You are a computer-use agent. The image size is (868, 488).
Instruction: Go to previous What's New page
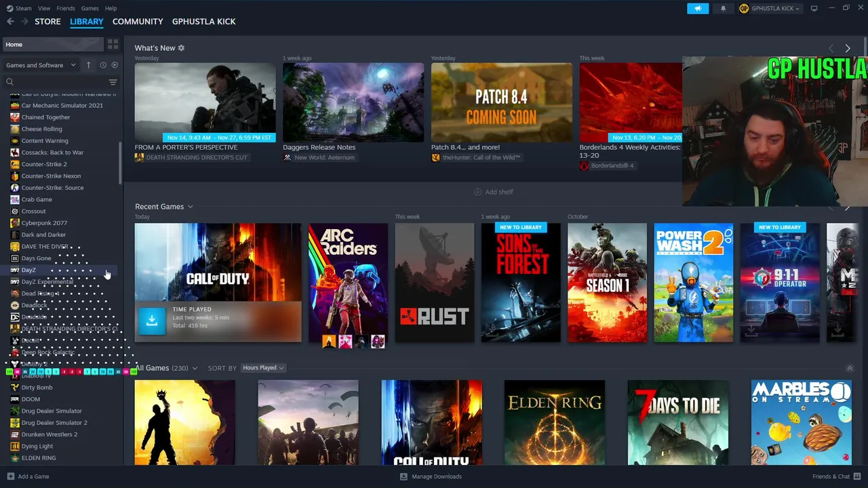point(831,48)
